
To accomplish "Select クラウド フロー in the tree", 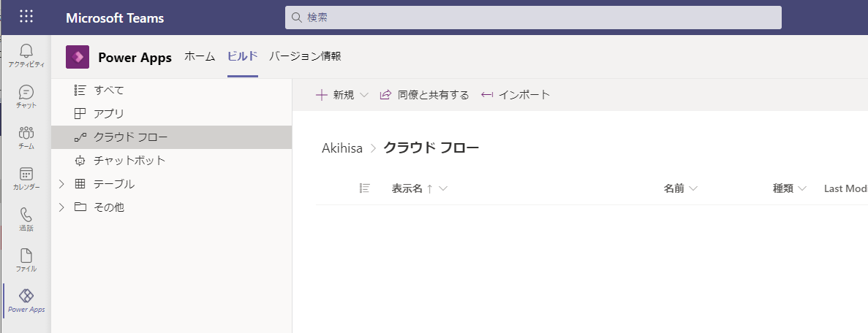I will (172, 137).
